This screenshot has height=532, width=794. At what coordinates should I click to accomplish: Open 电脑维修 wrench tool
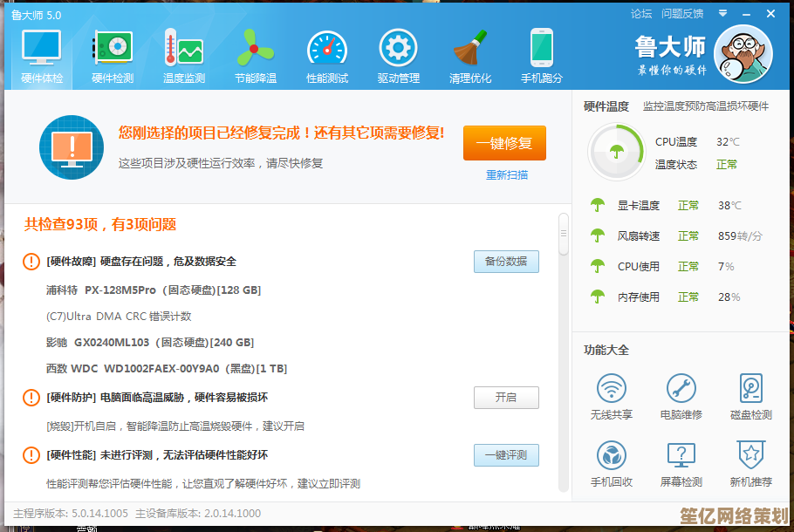681,397
